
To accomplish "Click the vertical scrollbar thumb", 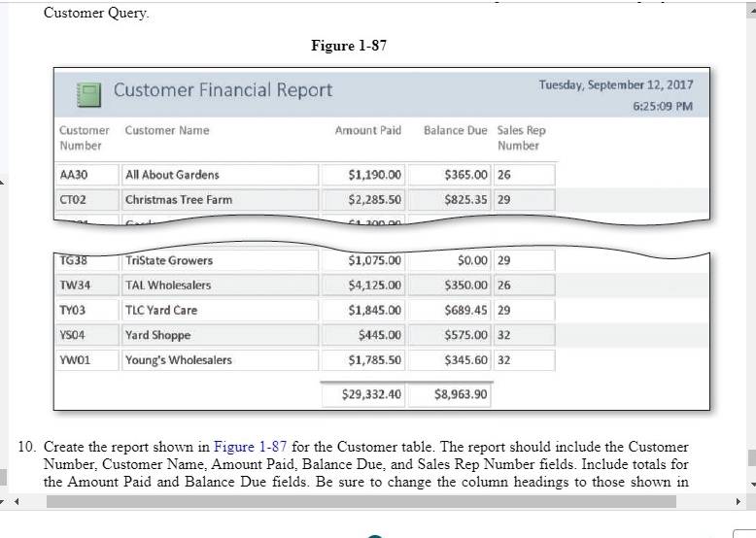I will pos(752,458).
